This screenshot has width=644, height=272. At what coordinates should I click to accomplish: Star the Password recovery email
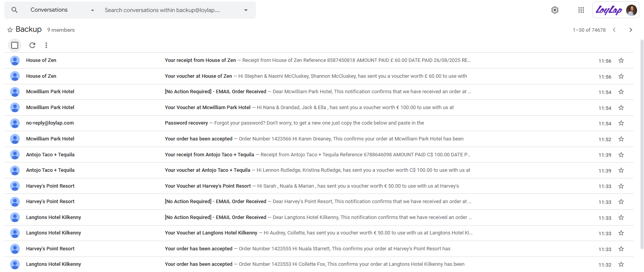(621, 123)
